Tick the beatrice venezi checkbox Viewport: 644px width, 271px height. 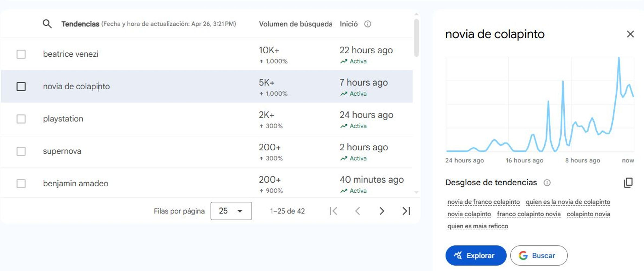tap(21, 54)
